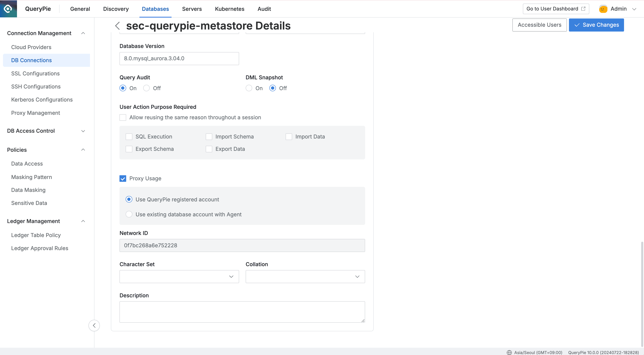
Task: Turn off Query Audit
Action: click(146, 88)
